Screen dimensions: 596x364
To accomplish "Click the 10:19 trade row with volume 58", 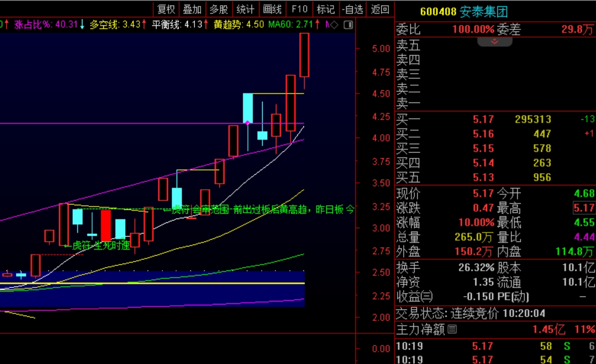I will [495, 346].
